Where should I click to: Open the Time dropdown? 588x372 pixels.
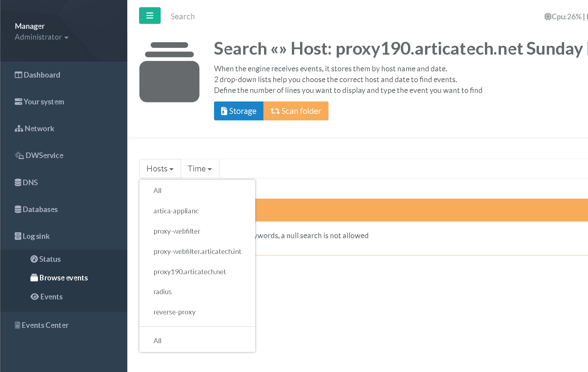pos(200,168)
